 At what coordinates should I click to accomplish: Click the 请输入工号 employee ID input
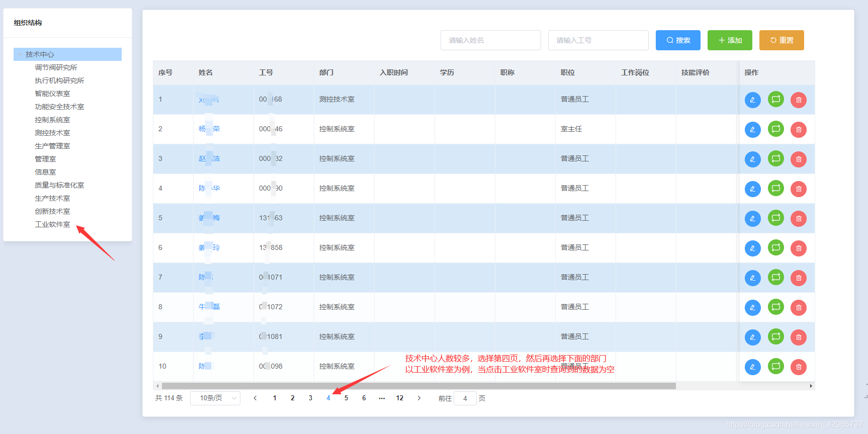click(x=598, y=40)
